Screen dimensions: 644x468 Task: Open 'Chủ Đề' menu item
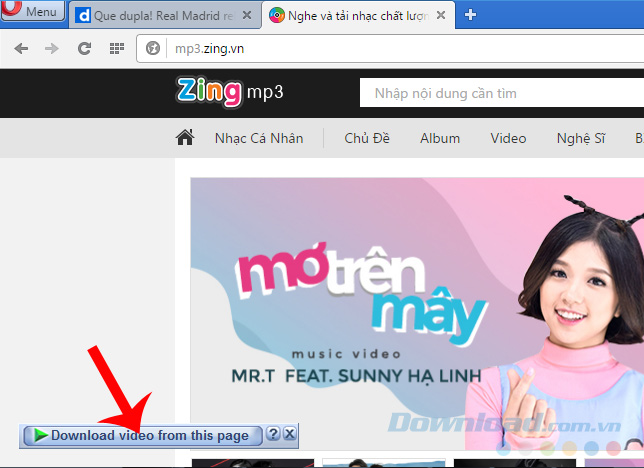367,138
